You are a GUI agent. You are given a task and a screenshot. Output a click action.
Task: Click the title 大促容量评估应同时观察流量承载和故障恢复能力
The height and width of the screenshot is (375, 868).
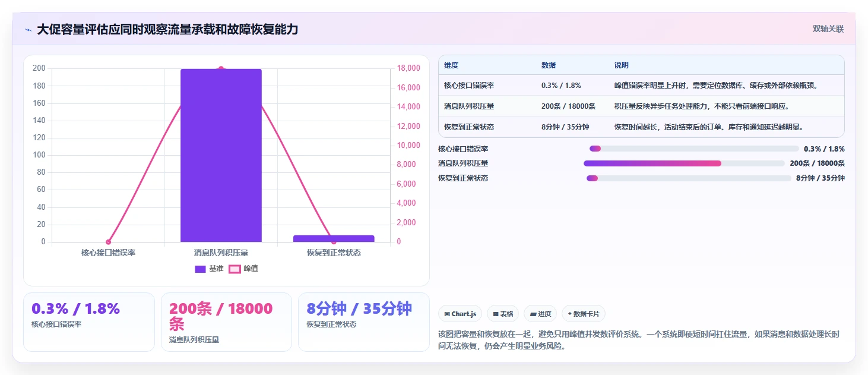tap(167, 30)
